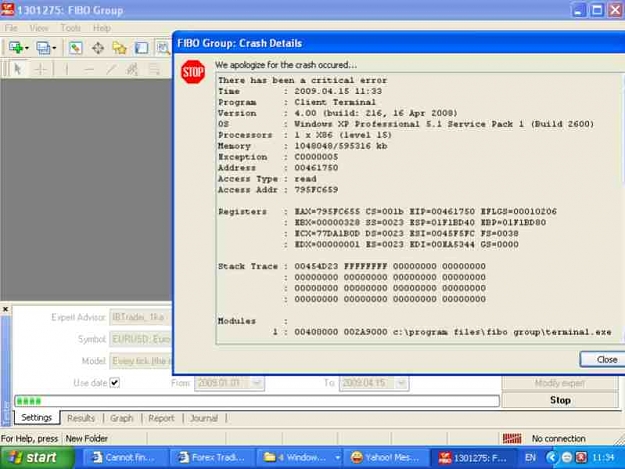This screenshot has height=469, width=625.
Task: Expand hidden tray icons arrow
Action: point(552,457)
